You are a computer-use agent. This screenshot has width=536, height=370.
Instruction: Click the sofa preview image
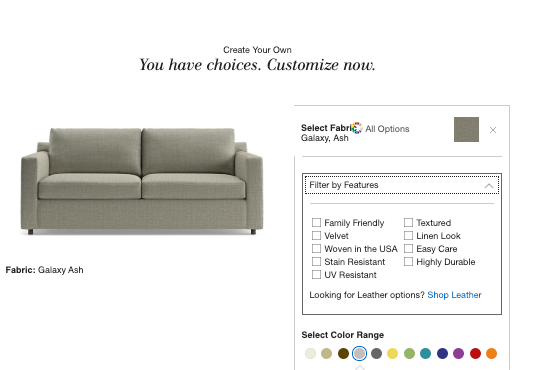click(142, 181)
